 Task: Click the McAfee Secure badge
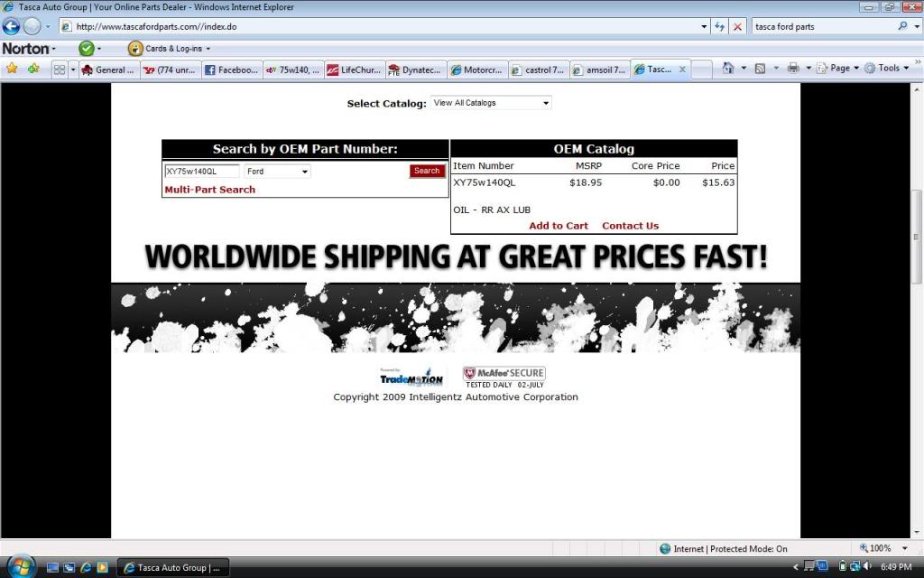point(504,378)
